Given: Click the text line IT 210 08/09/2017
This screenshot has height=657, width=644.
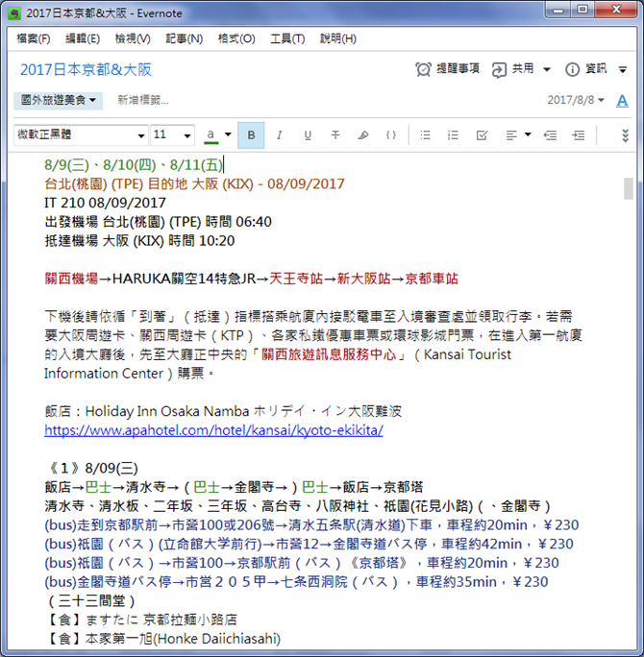Looking at the screenshot, I should point(105,203).
